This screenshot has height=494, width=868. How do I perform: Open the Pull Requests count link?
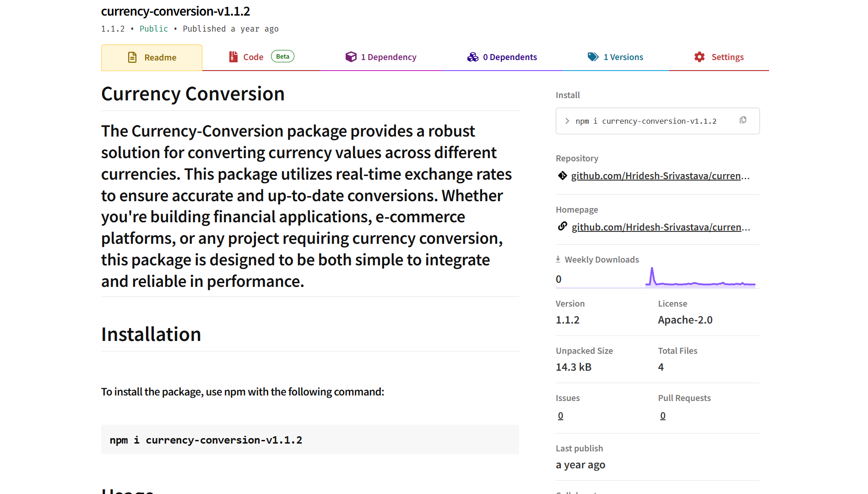(662, 415)
